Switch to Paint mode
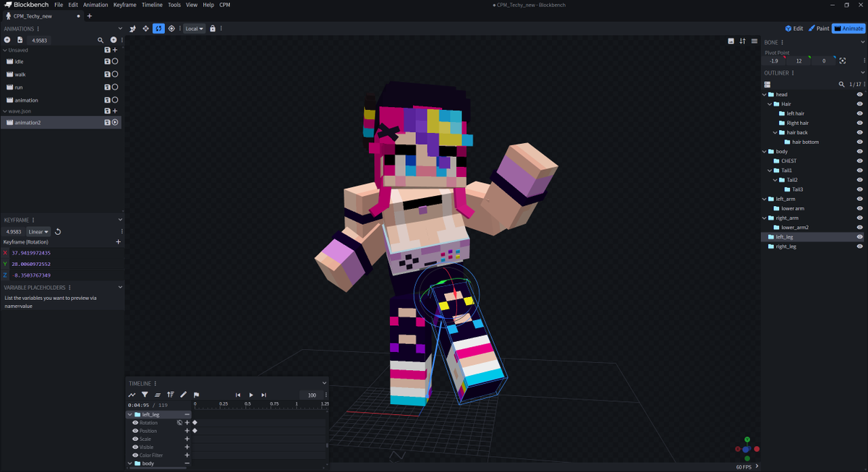Viewport: 868px width, 472px height. tap(819, 29)
